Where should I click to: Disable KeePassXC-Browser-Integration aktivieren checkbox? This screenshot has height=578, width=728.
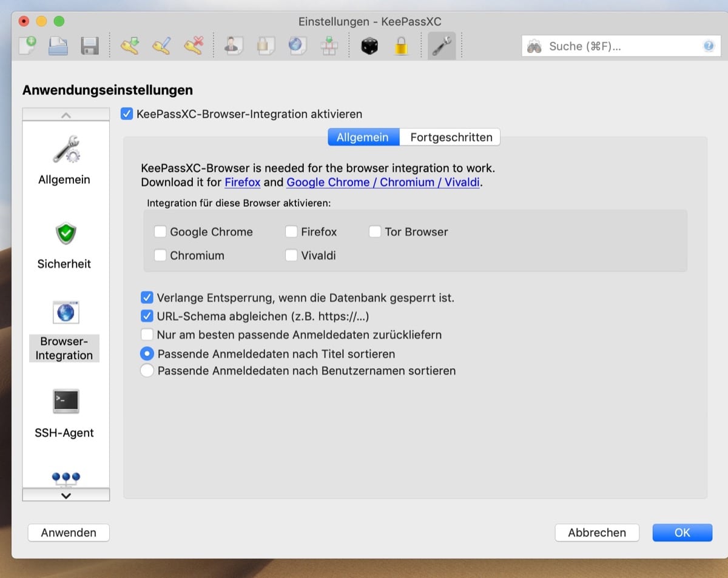pos(127,114)
